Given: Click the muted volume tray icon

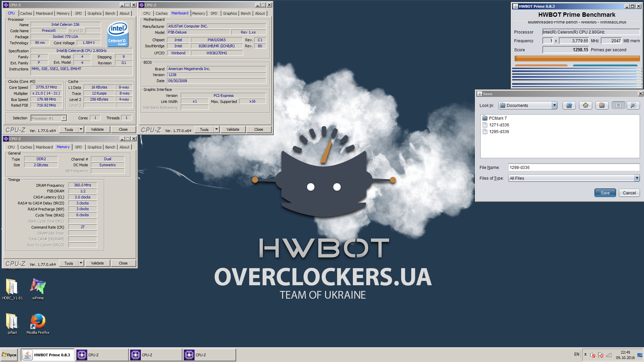Looking at the screenshot, I should click(x=593, y=355).
